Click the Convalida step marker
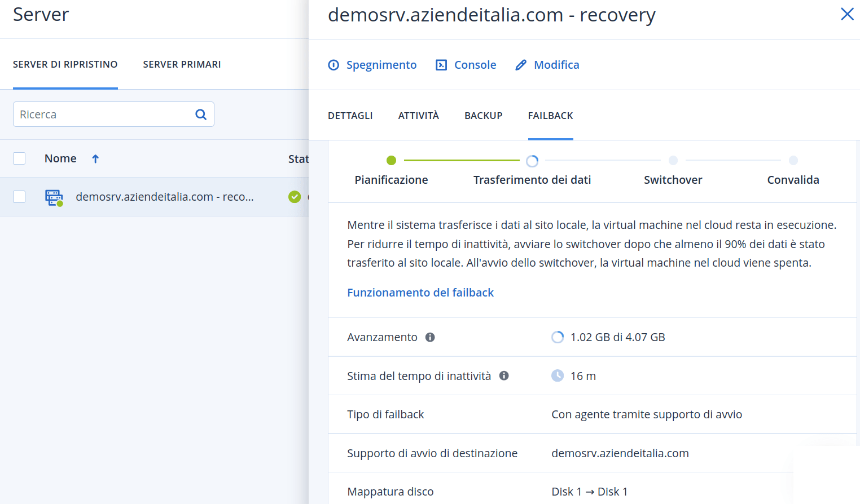 tap(793, 161)
